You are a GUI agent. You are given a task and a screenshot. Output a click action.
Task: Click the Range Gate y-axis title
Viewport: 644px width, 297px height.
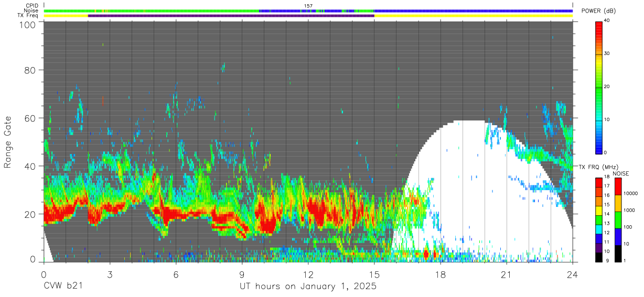click(8, 141)
